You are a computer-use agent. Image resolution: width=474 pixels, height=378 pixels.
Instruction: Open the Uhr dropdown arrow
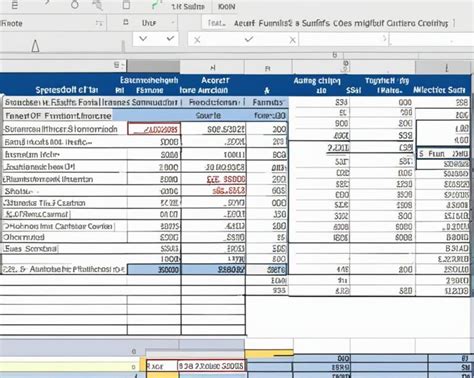coord(173,23)
